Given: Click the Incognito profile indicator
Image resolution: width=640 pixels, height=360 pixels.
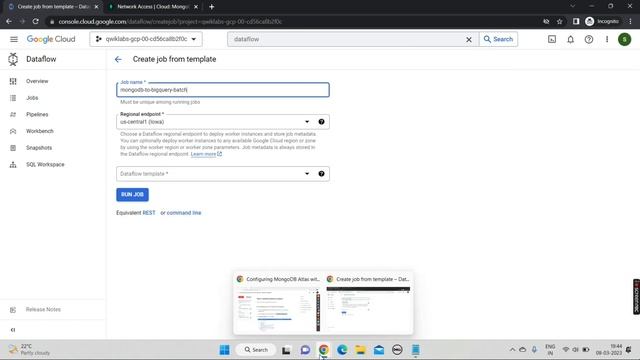Looking at the screenshot, I should 602,21.
